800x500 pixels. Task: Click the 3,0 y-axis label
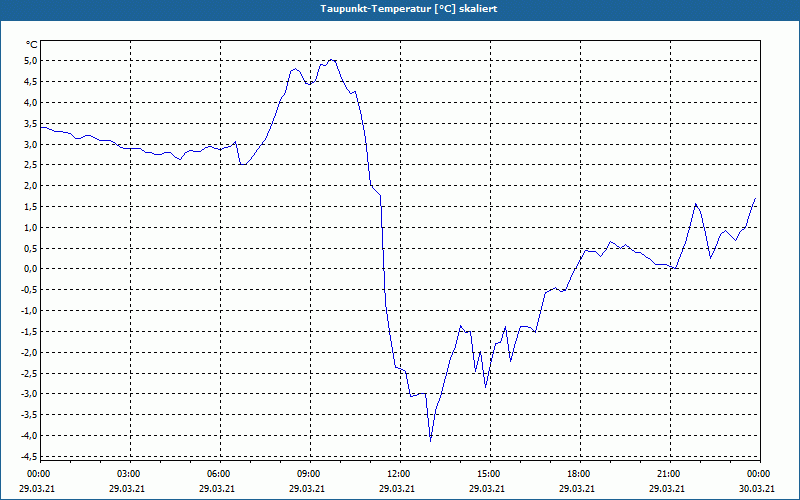point(31,144)
